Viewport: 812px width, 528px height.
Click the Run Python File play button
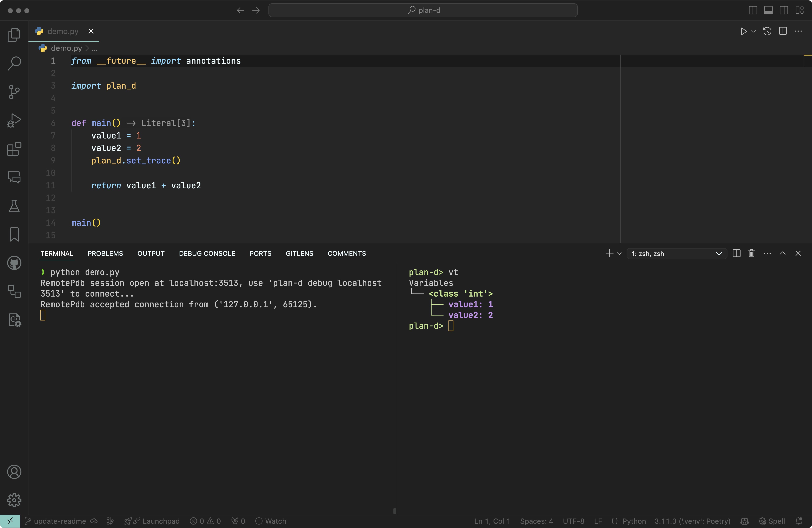[743, 31]
